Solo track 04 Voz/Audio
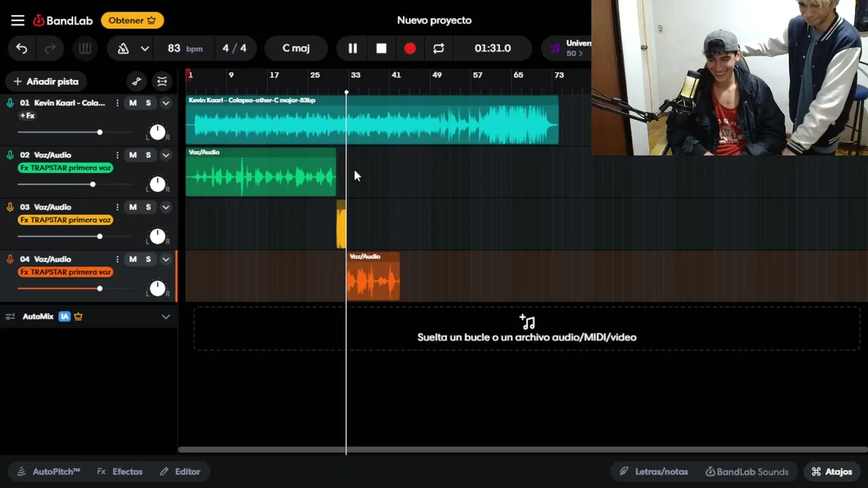 (149, 260)
